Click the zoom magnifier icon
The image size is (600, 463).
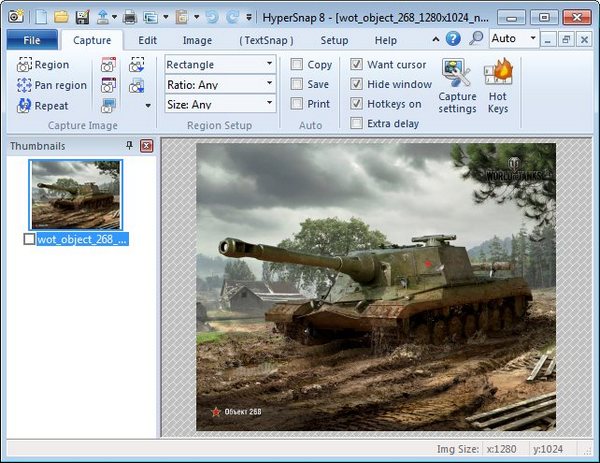(476, 39)
